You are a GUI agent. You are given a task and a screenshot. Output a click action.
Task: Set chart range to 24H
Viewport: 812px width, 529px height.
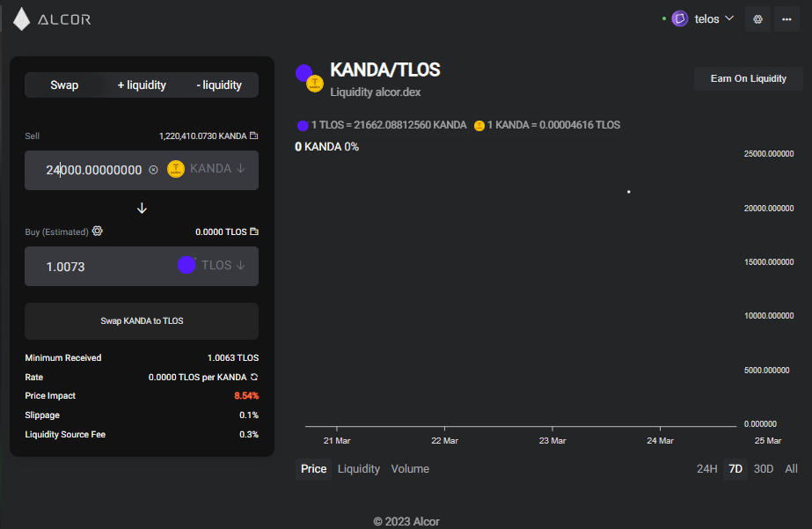point(707,469)
